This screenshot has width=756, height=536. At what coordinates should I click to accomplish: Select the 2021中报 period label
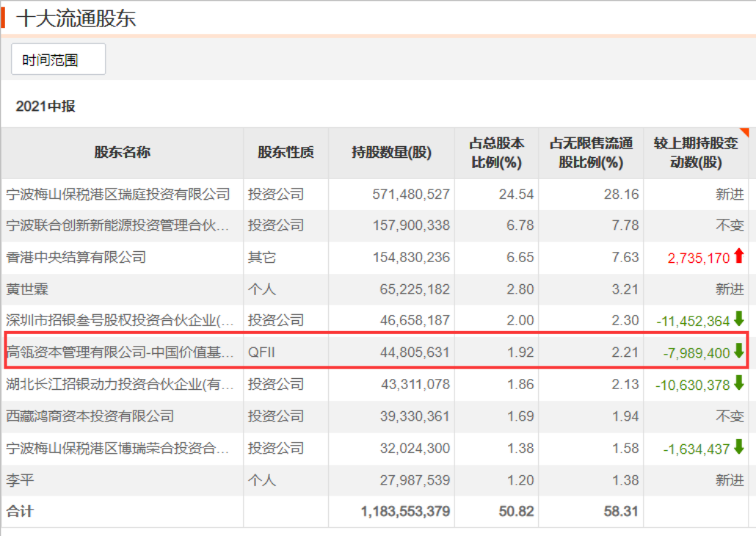tap(46, 106)
